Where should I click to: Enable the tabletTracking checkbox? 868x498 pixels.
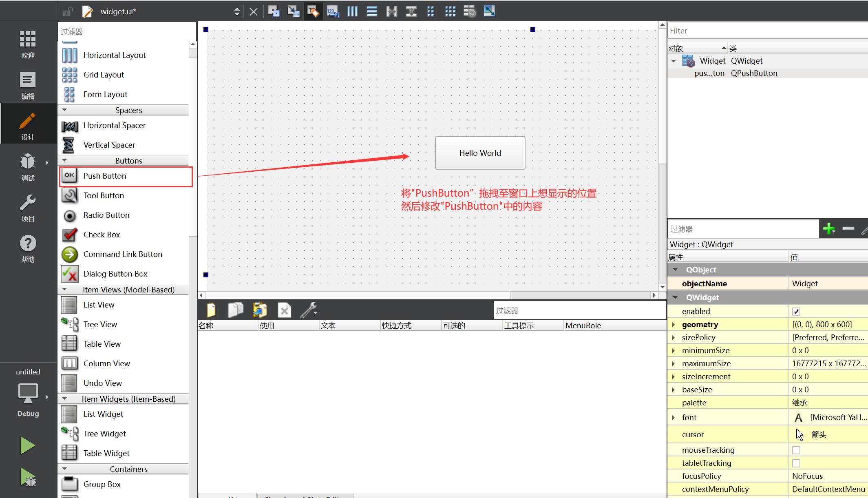796,463
